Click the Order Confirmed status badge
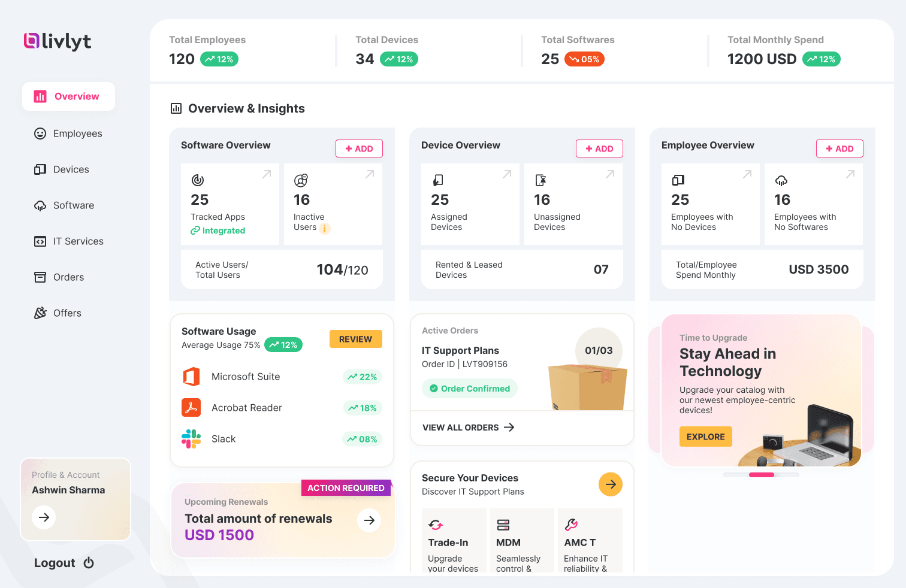 (470, 389)
